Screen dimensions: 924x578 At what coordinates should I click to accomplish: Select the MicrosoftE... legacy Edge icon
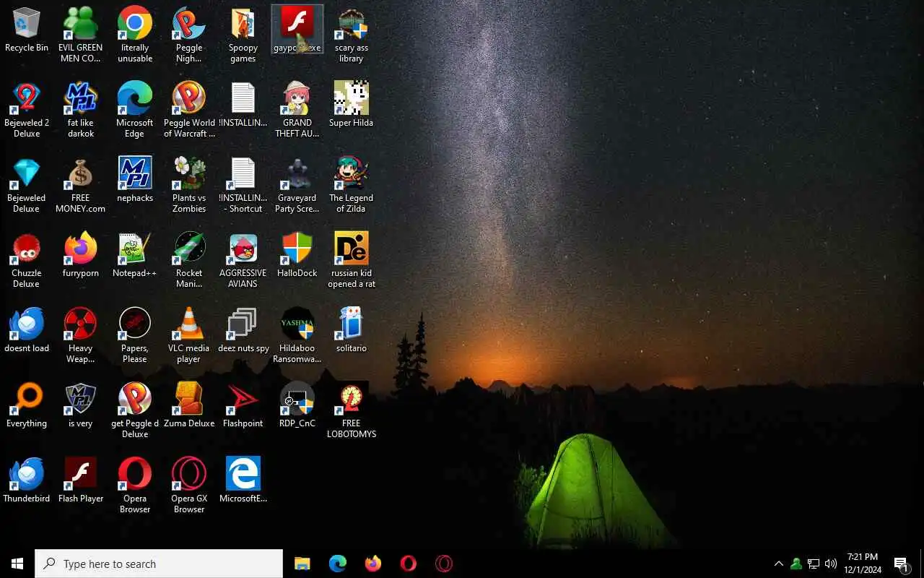pyautogui.click(x=243, y=480)
